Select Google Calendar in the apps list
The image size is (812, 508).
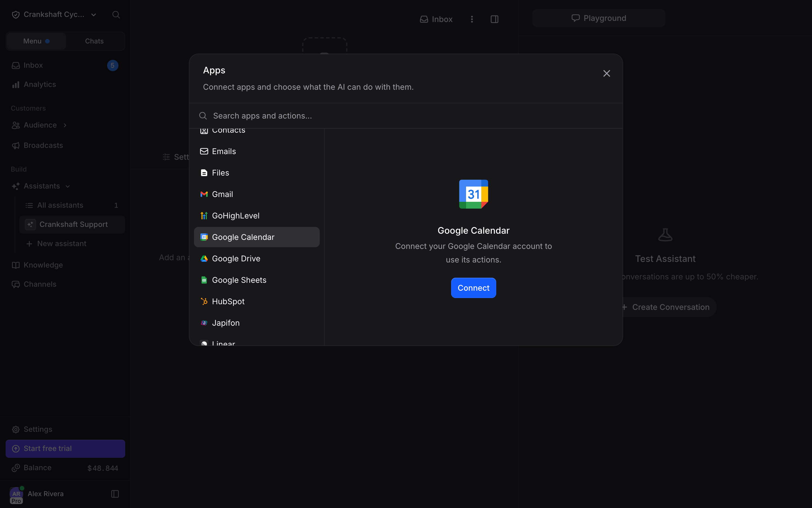(257, 237)
